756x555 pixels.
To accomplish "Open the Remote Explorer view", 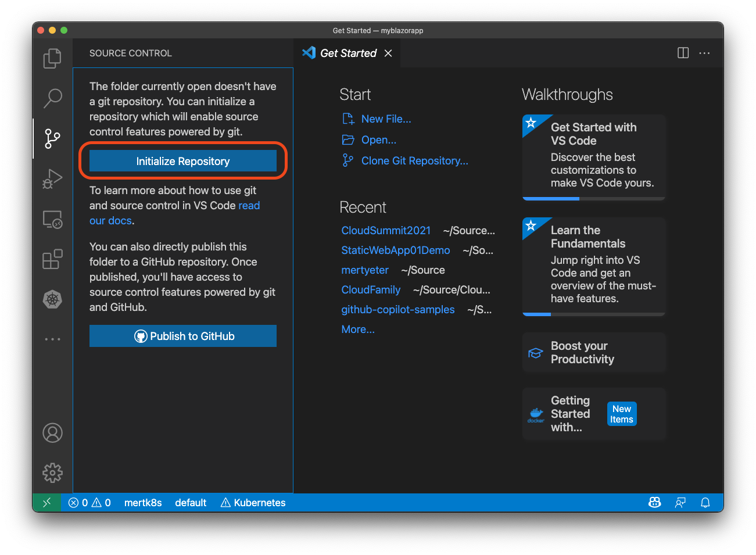I will 52,219.
